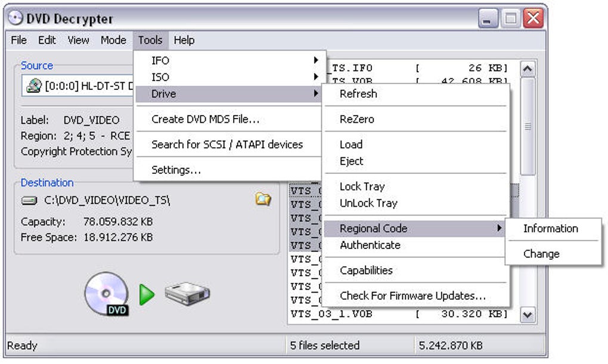This screenshot has width=608, height=364.
Task: Click ReZero in the Drive submenu
Action: [x=415, y=119]
